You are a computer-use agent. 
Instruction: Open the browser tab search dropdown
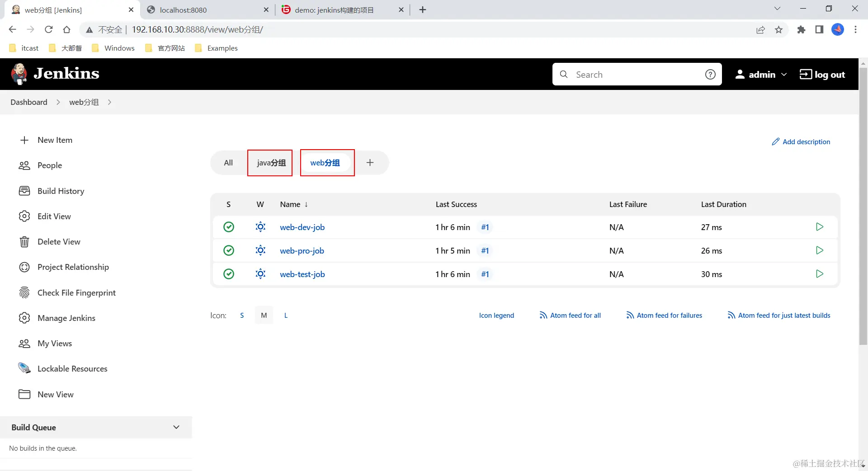click(x=777, y=9)
